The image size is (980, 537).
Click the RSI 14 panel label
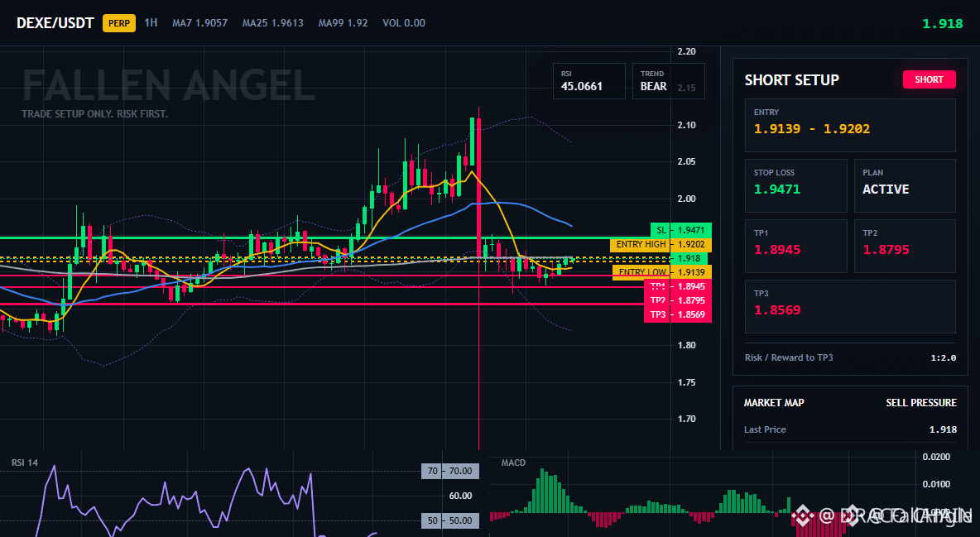tap(24, 463)
